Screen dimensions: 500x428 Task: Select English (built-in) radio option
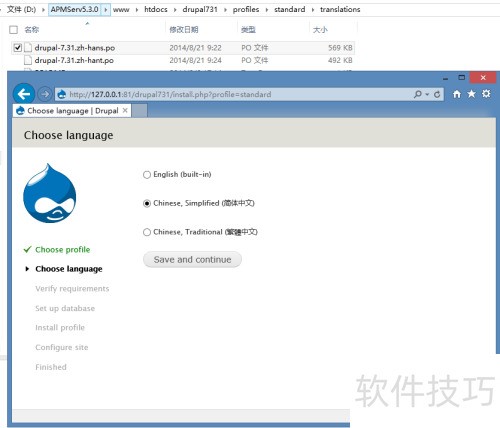147,175
